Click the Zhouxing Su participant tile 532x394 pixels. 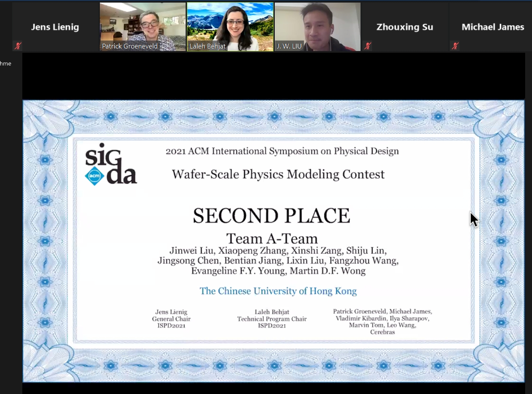pos(404,27)
